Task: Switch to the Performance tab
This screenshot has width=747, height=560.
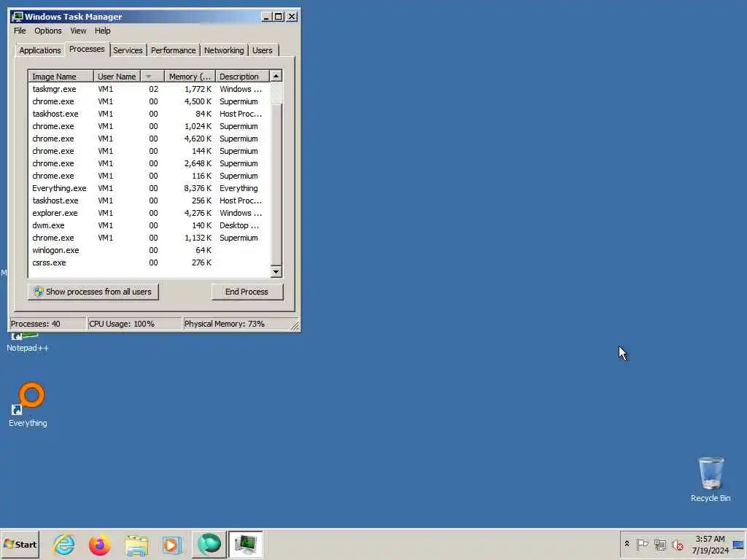Action: tap(173, 50)
